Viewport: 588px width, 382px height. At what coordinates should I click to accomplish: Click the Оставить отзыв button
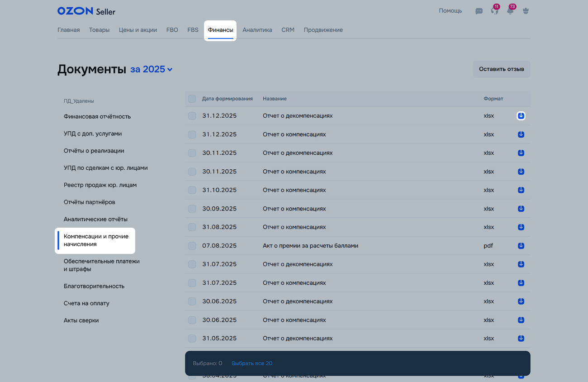[x=502, y=69]
